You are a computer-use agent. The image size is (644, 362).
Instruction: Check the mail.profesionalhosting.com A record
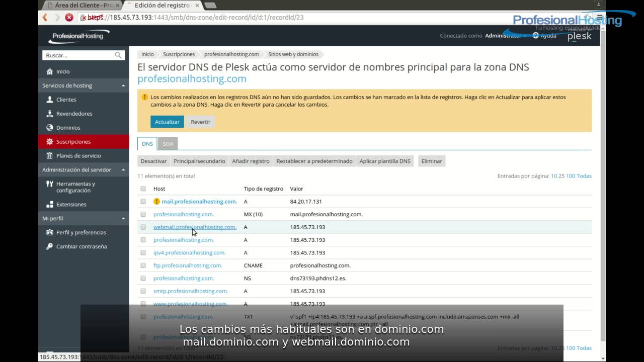click(x=143, y=202)
